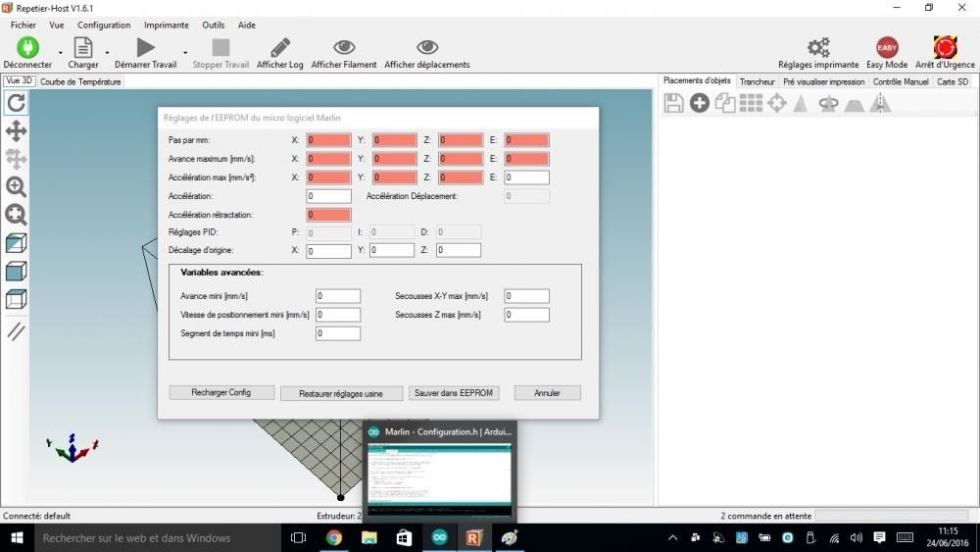Open Afficher Log pencil icon
Screen dimensions: 980x552
pos(280,47)
